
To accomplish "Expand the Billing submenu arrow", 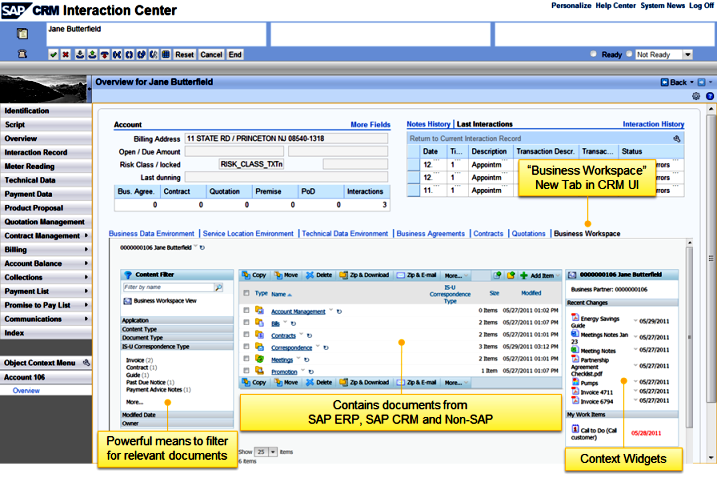I will click(86, 250).
